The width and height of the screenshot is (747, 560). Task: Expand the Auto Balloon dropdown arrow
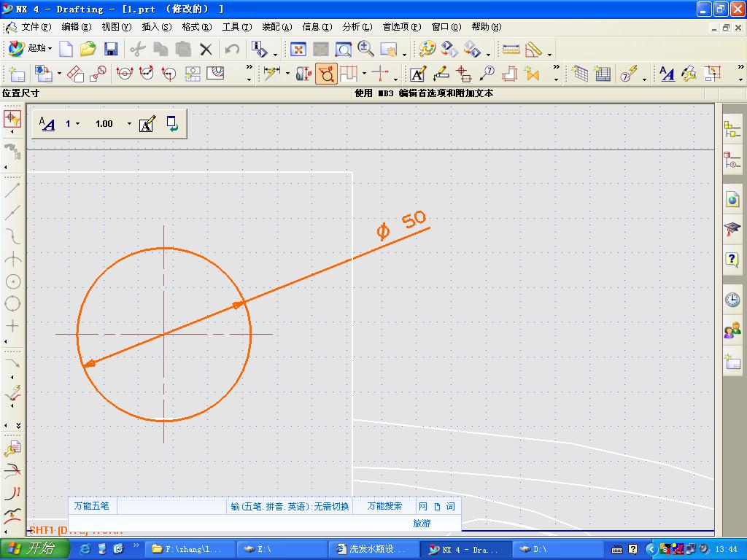[644, 79]
